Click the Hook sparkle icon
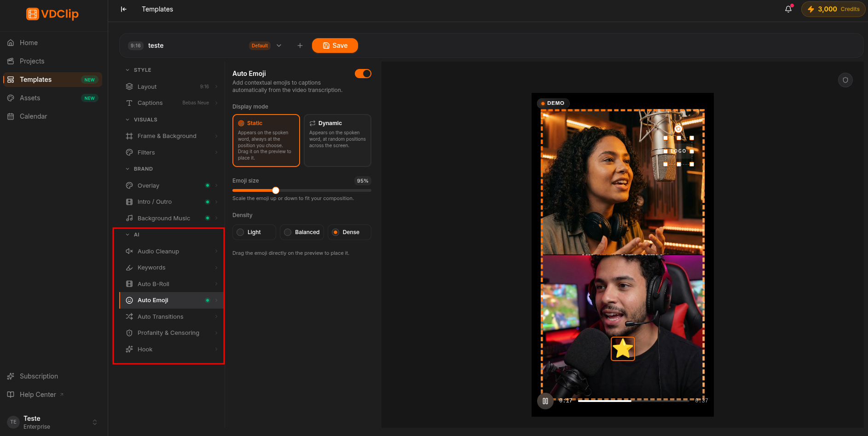This screenshot has width=868, height=436. click(129, 350)
